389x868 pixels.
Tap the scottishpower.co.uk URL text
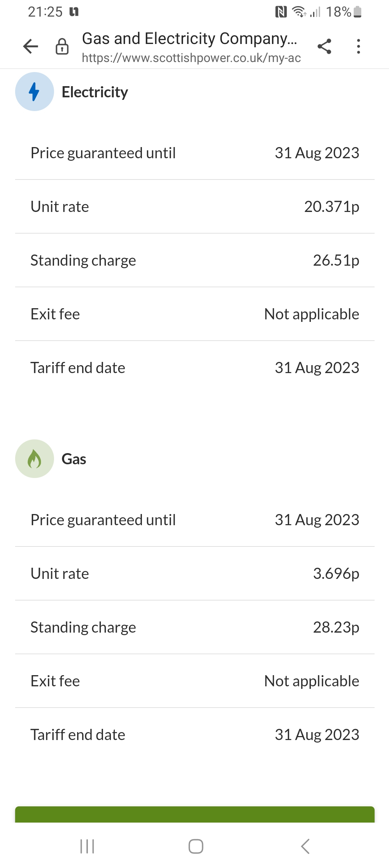[x=191, y=58]
